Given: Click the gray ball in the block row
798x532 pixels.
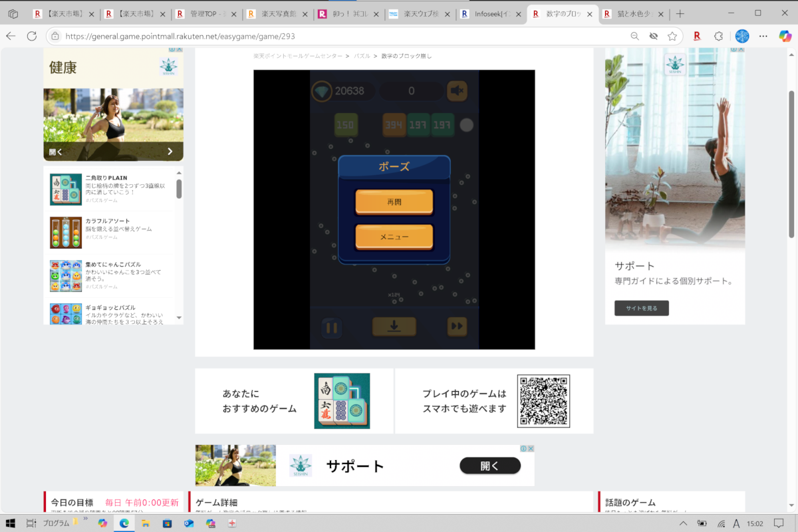Looking at the screenshot, I should (x=467, y=124).
